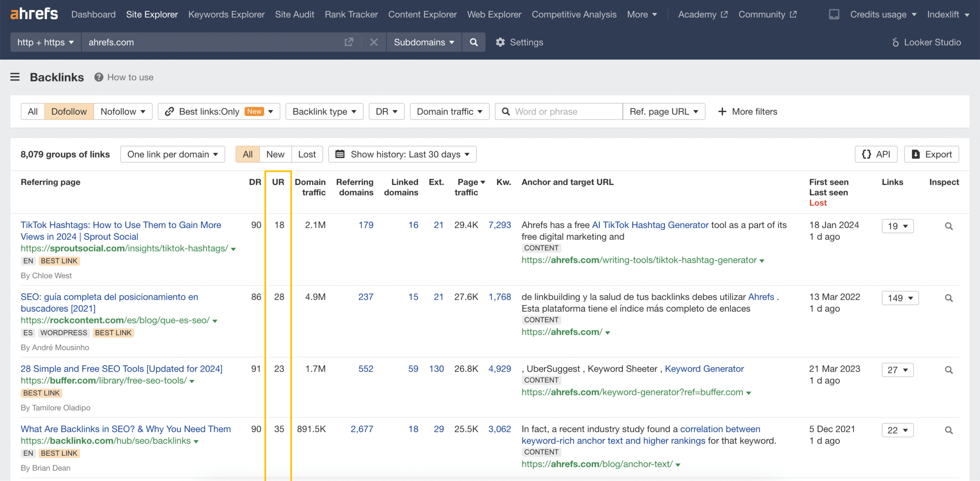The width and height of the screenshot is (980, 481).
Task: Open Content Explorer
Action: (x=422, y=15)
